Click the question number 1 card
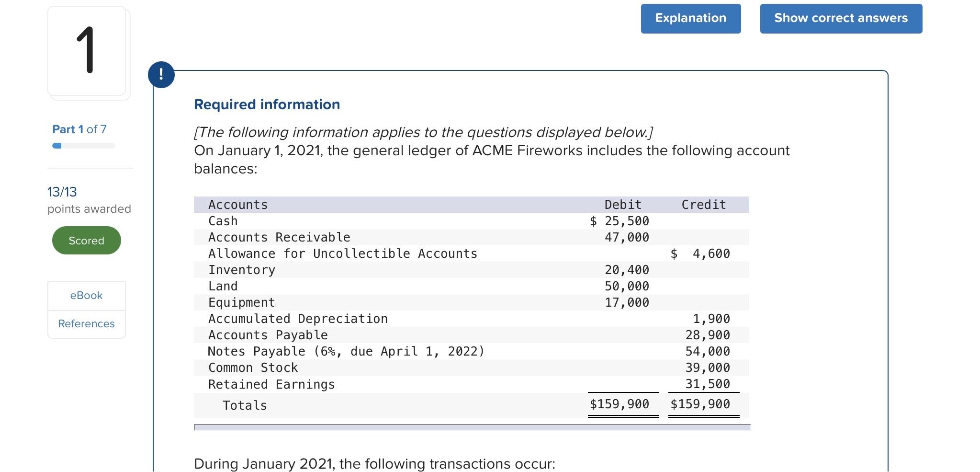The width and height of the screenshot is (980, 472). (88, 52)
